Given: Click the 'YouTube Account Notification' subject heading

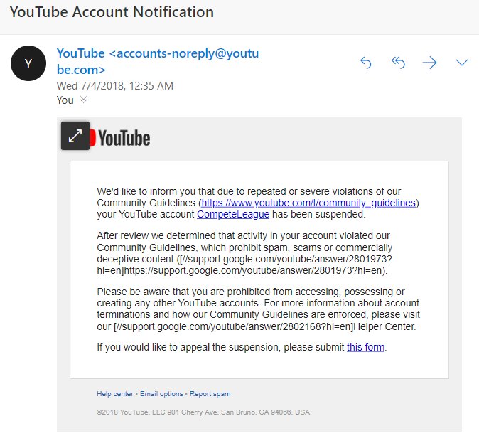Looking at the screenshot, I should [x=112, y=12].
